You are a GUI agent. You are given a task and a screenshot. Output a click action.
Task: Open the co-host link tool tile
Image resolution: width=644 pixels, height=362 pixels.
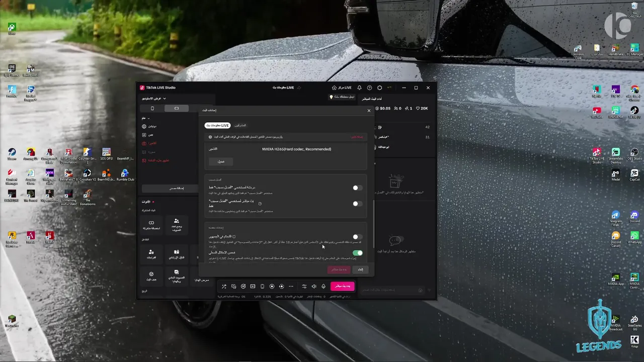(x=151, y=225)
